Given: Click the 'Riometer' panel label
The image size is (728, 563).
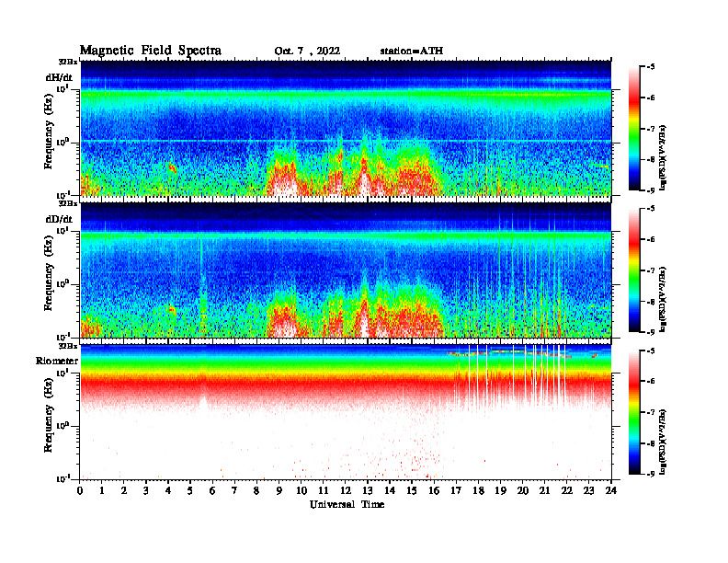Looking at the screenshot, I should coord(57,361).
